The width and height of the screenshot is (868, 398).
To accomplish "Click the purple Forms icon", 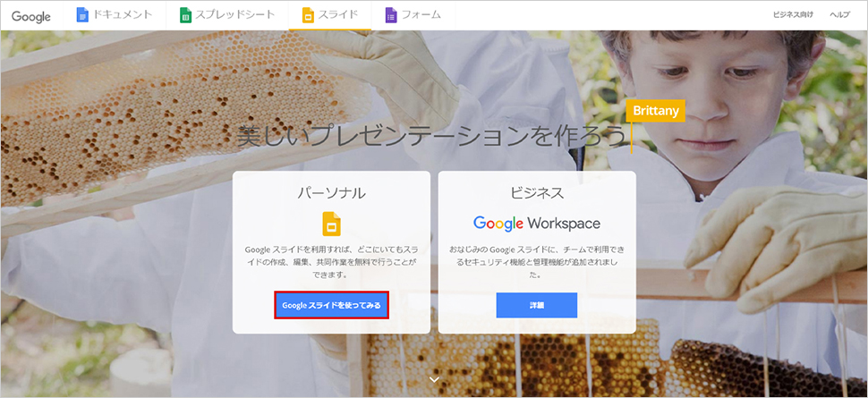I will point(391,15).
